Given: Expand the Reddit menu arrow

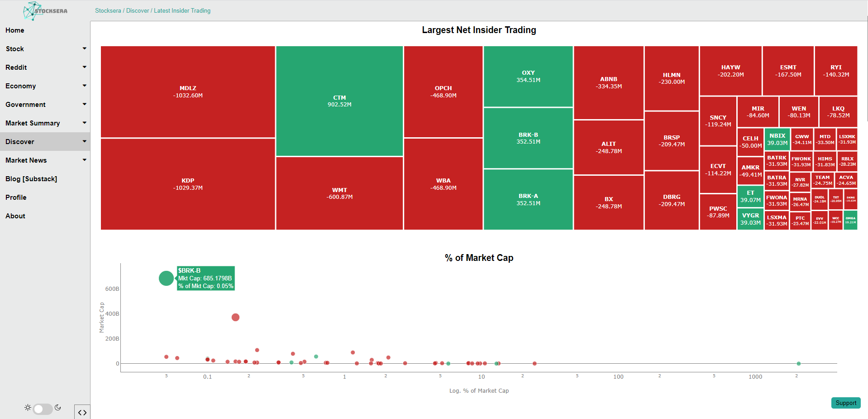Looking at the screenshot, I should (x=84, y=67).
